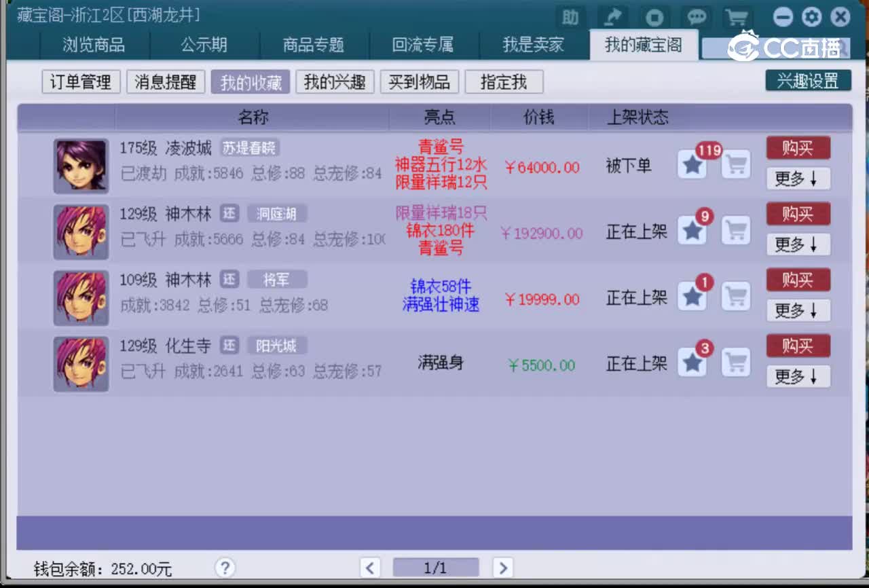The height and width of the screenshot is (588, 869).
Task: Expand 更多 options for the 凌波城 listing
Action: [x=798, y=179]
